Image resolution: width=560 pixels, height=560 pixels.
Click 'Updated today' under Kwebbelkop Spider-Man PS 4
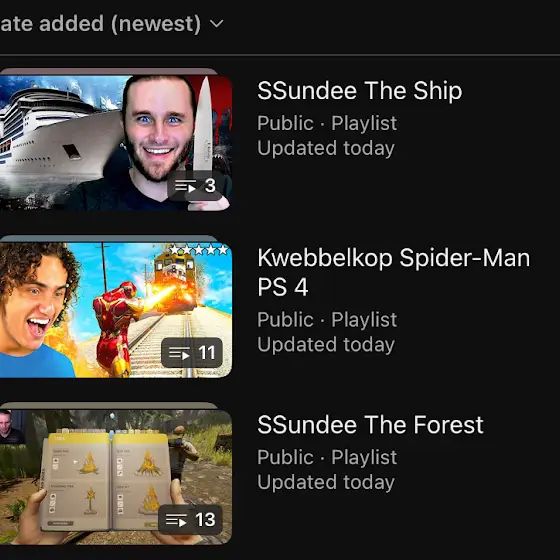326,345
